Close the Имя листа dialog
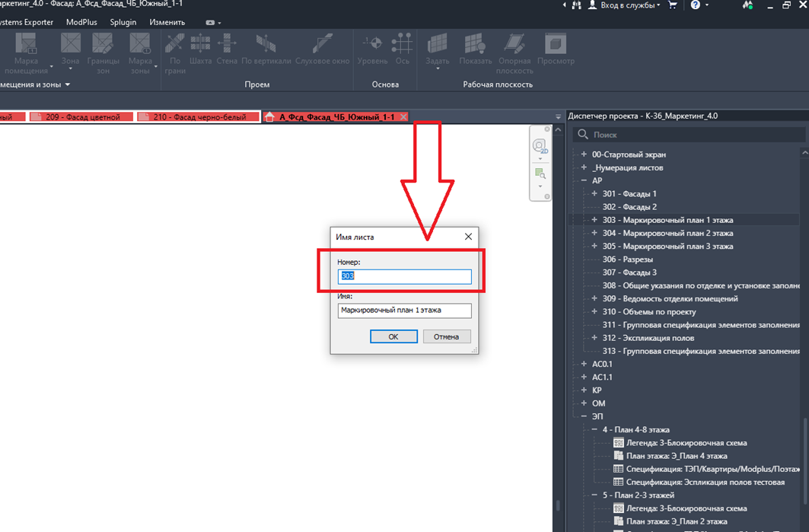 click(468, 237)
